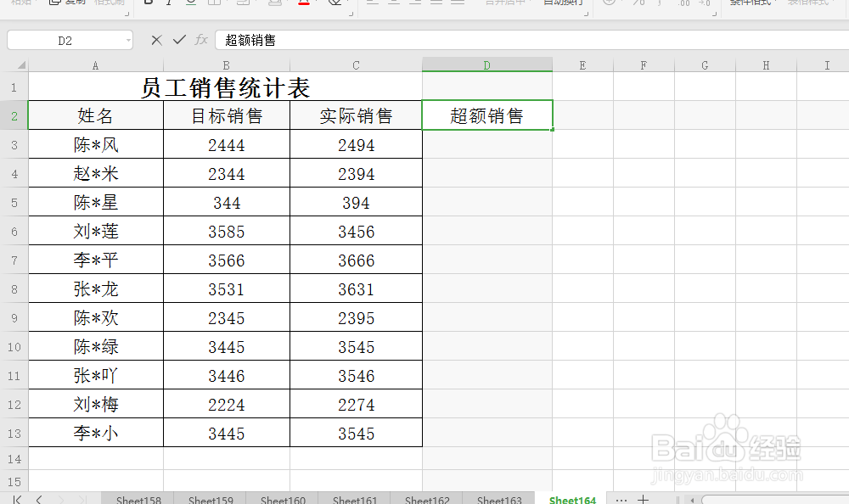Go to the previous sheet arrow
This screenshot has height=504, width=849.
(x=39, y=499)
